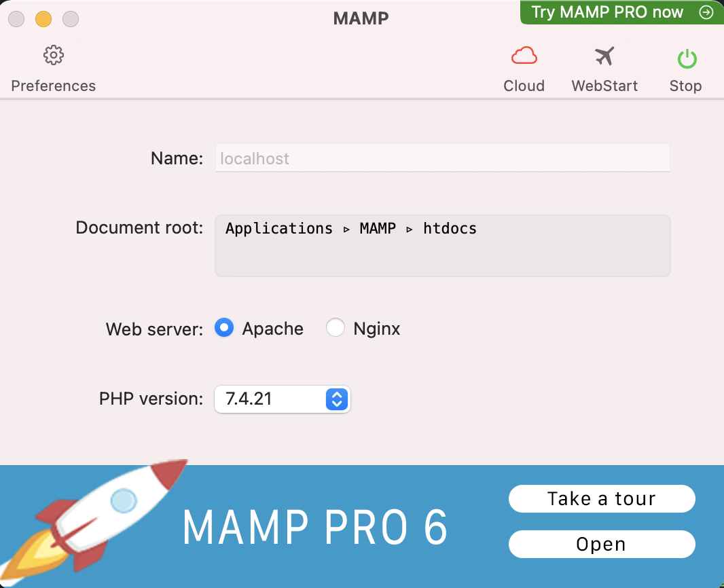Click the Name field showing localhost
This screenshot has height=588, width=724.
442,159
